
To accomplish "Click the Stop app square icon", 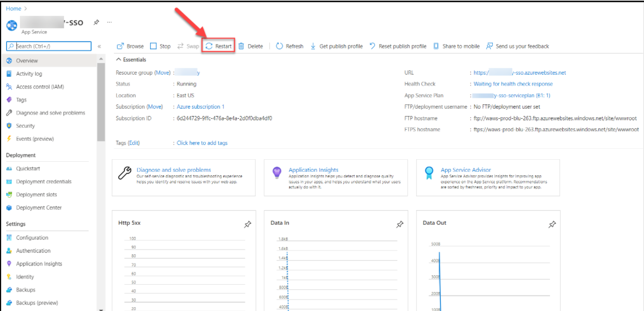I will 153,46.
